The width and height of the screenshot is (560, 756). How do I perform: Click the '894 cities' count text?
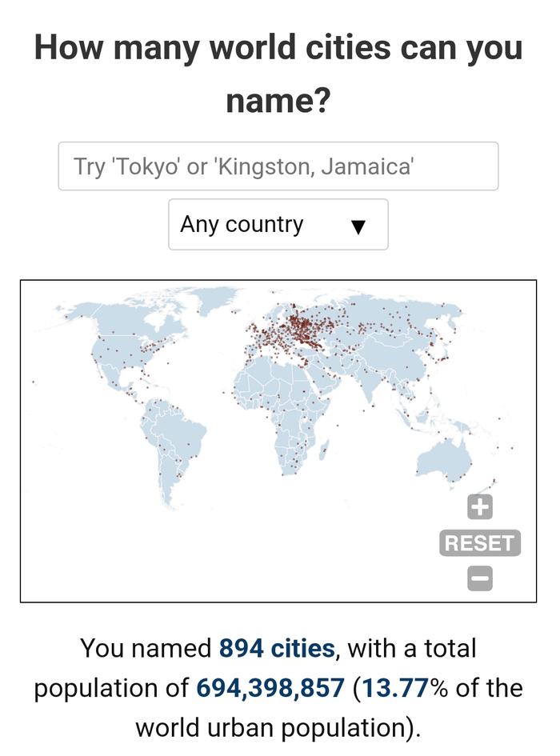277,648
